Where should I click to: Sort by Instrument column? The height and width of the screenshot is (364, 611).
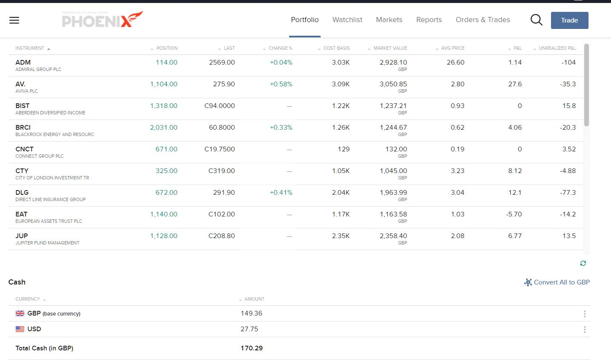pos(33,48)
